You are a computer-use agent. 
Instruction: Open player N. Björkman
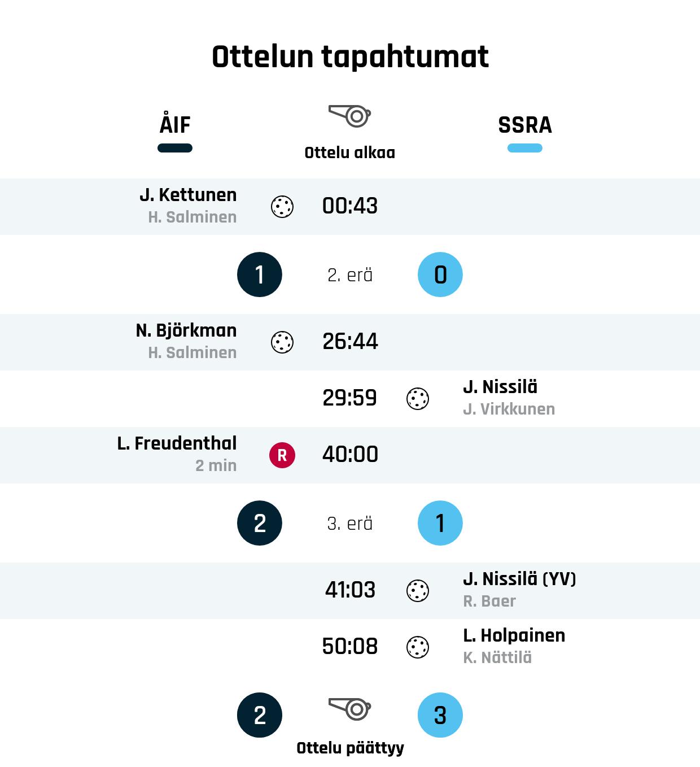pos(186,330)
